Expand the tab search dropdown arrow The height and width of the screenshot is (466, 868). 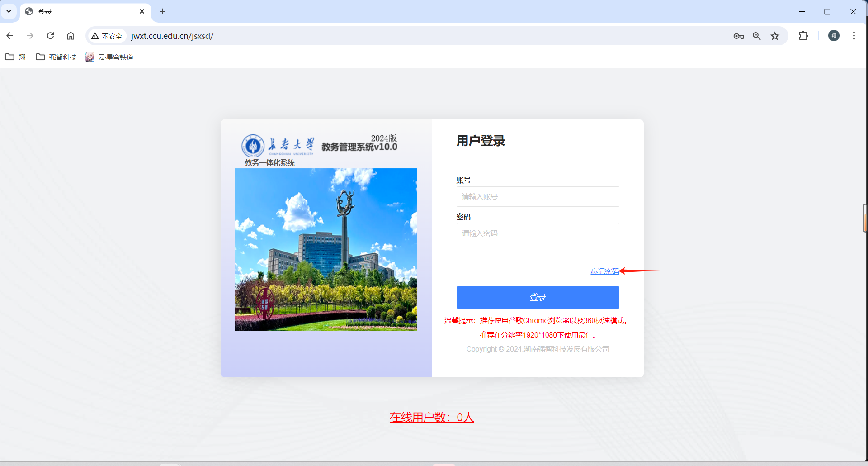(9, 11)
